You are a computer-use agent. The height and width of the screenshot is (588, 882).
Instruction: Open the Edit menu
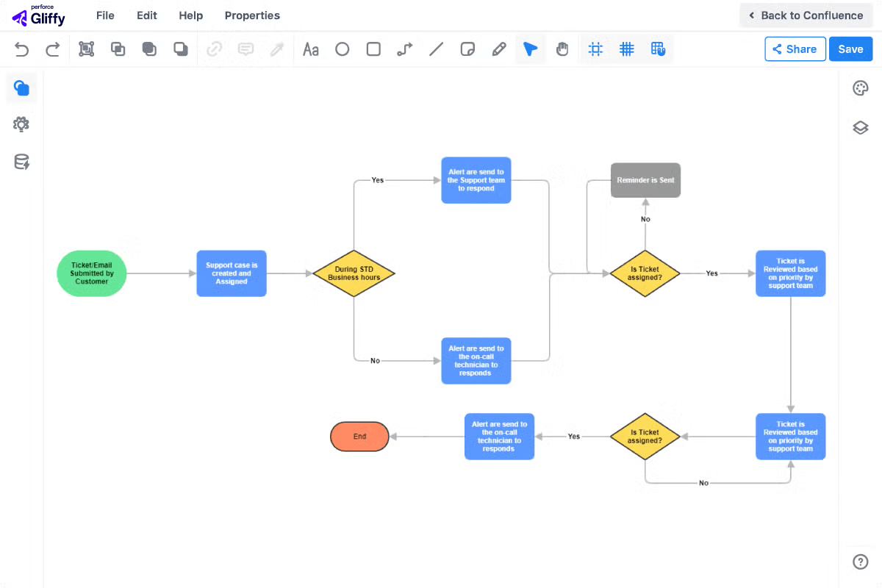tap(147, 15)
